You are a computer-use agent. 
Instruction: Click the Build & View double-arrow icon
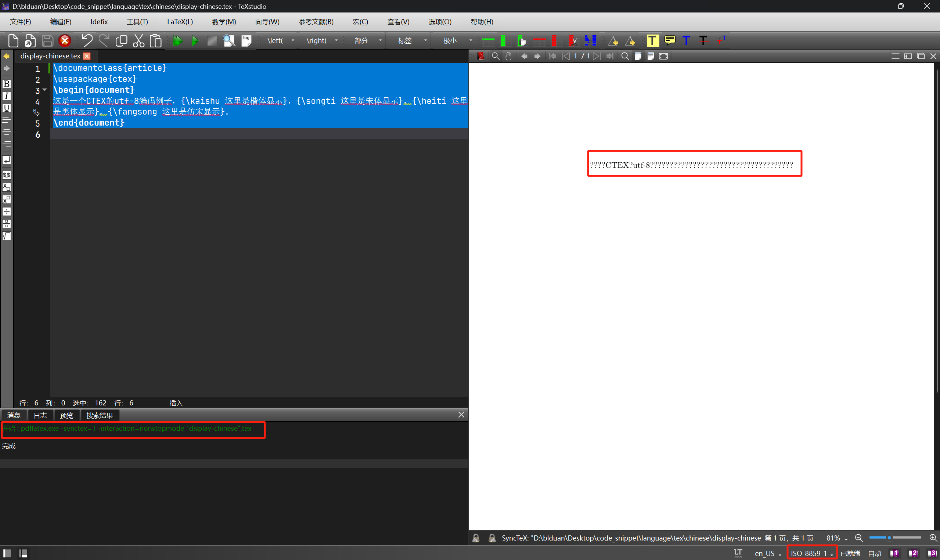pos(177,41)
